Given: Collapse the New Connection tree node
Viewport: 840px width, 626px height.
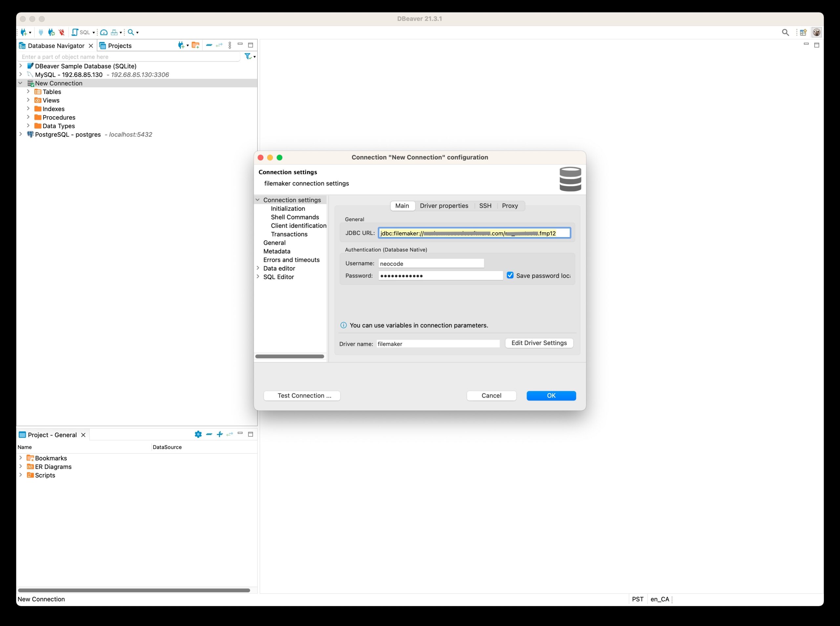Looking at the screenshot, I should pos(20,83).
